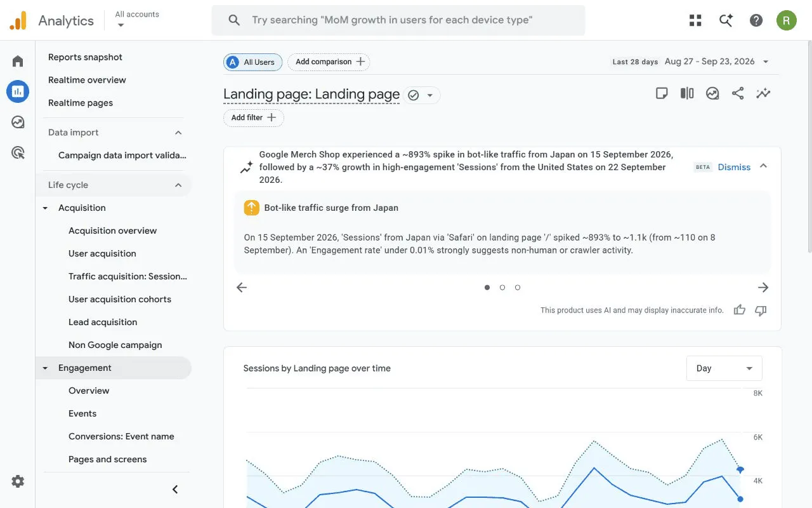The image size is (812, 508).
Task: Select the first insight pagination dot
Action: coord(487,288)
